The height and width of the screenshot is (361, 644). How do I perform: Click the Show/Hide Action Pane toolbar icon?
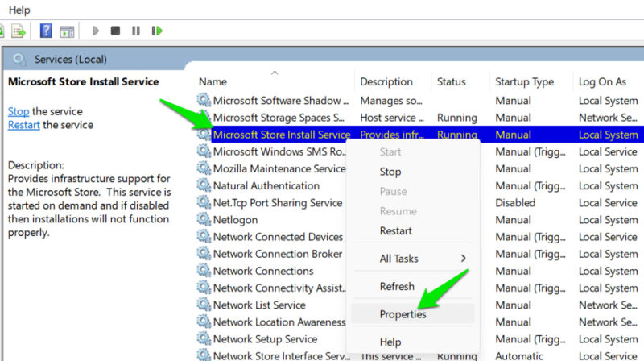click(67, 31)
